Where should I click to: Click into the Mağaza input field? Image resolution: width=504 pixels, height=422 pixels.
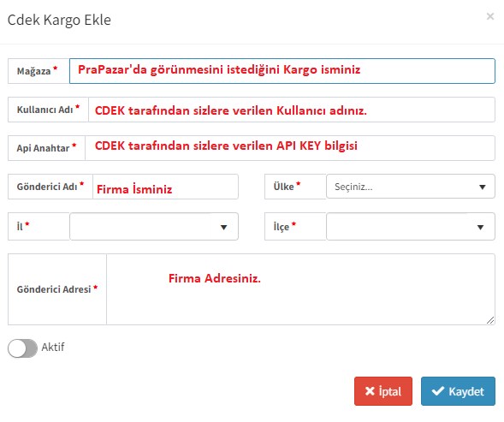(282, 71)
